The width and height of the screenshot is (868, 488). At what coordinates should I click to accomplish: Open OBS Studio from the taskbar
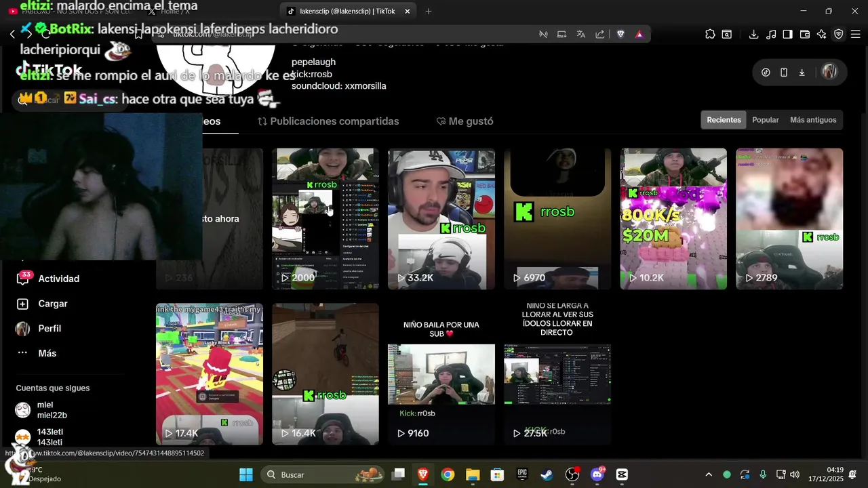tap(572, 474)
